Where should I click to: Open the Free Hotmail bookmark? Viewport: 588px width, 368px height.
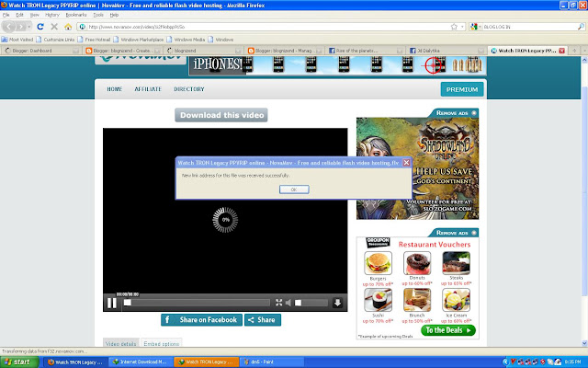(x=94, y=40)
